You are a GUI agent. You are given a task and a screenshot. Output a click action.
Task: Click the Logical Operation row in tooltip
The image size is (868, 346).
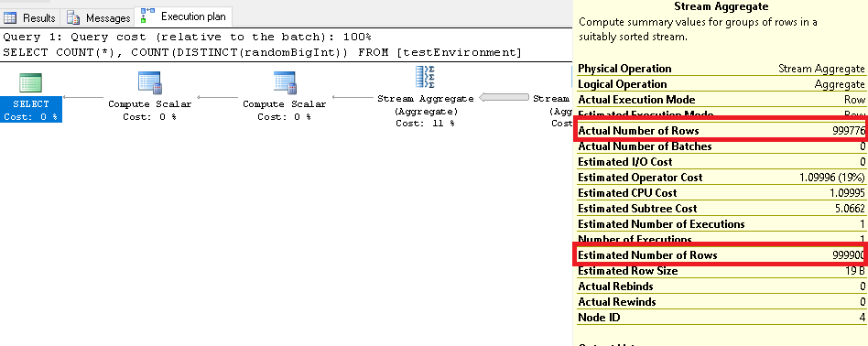tap(722, 84)
